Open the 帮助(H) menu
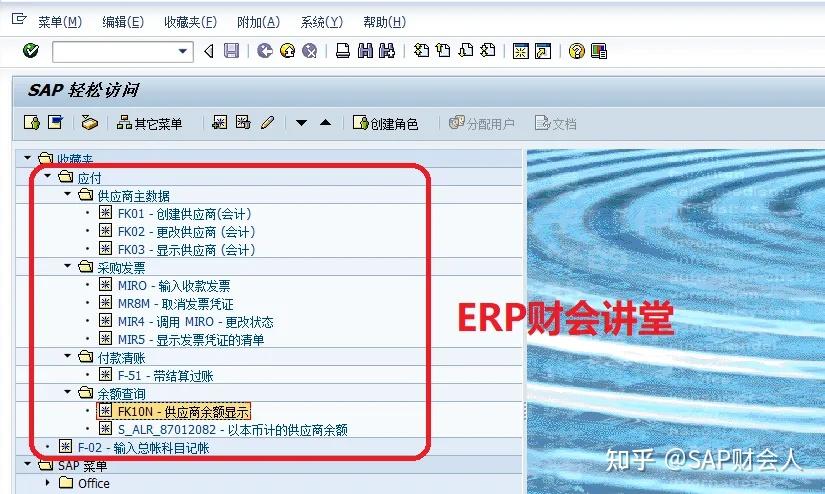The image size is (825, 494). [385, 22]
